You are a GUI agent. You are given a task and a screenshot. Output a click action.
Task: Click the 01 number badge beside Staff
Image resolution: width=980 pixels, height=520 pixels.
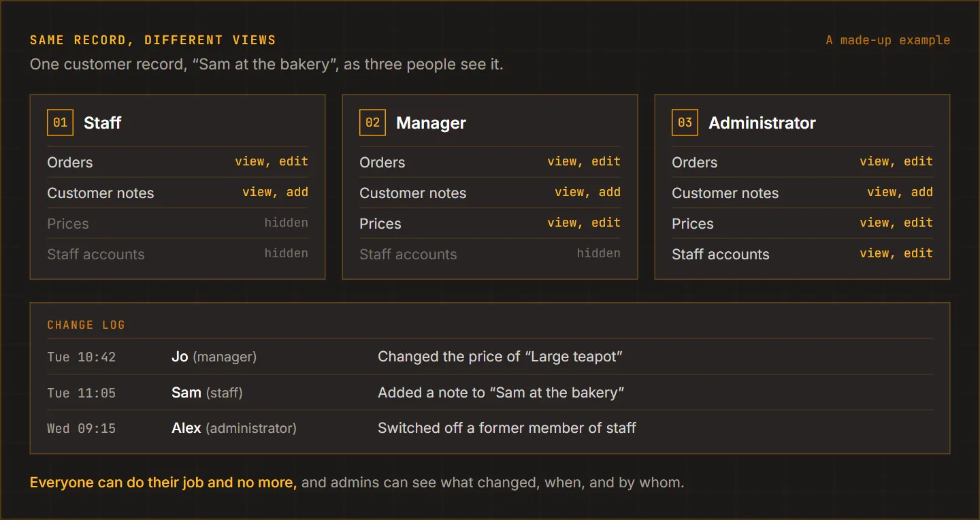pos(60,123)
